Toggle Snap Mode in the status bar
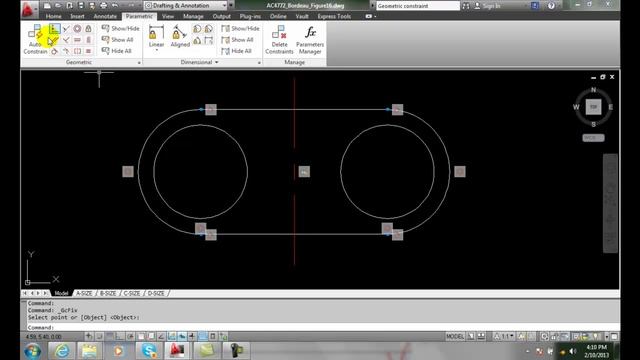 pyautogui.click(x=99, y=336)
